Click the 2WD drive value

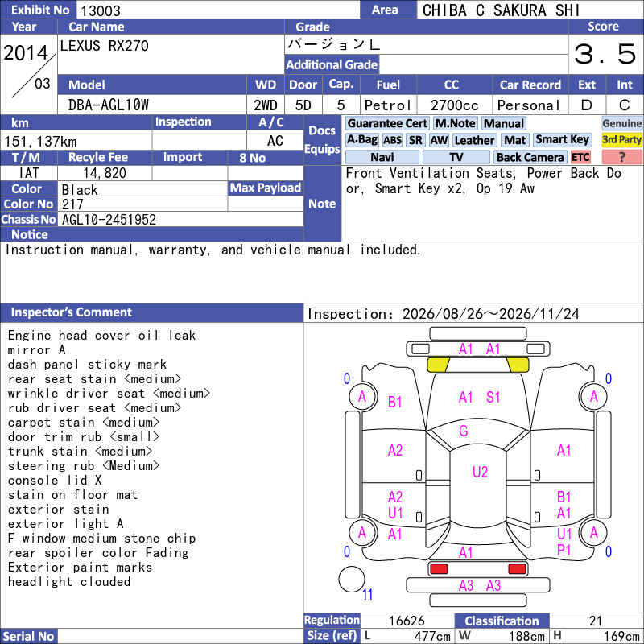266,105
